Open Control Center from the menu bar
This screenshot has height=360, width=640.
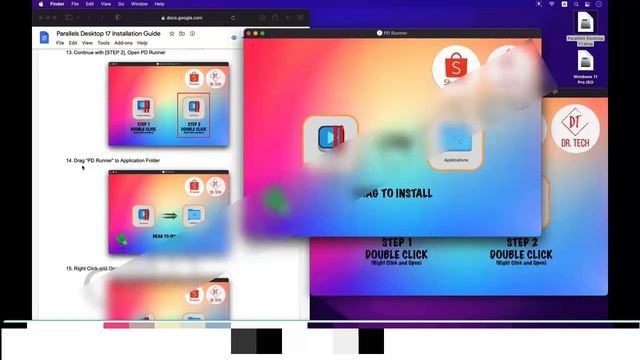pos(587,4)
